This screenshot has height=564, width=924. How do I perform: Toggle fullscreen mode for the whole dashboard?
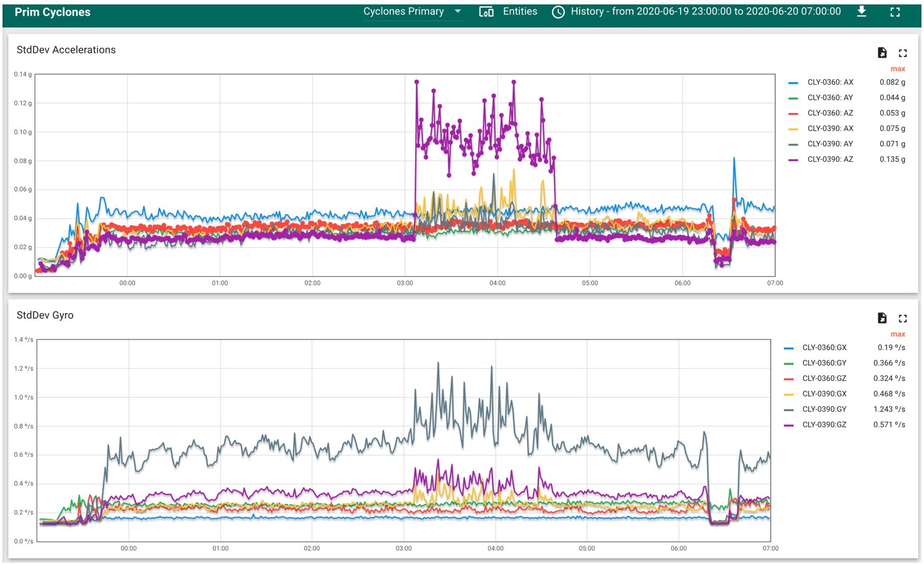(x=895, y=12)
